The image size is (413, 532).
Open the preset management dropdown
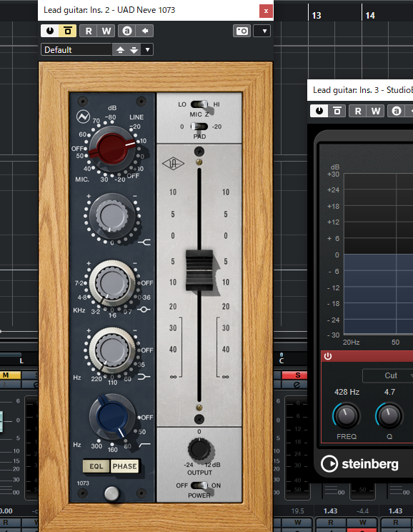[x=147, y=50]
